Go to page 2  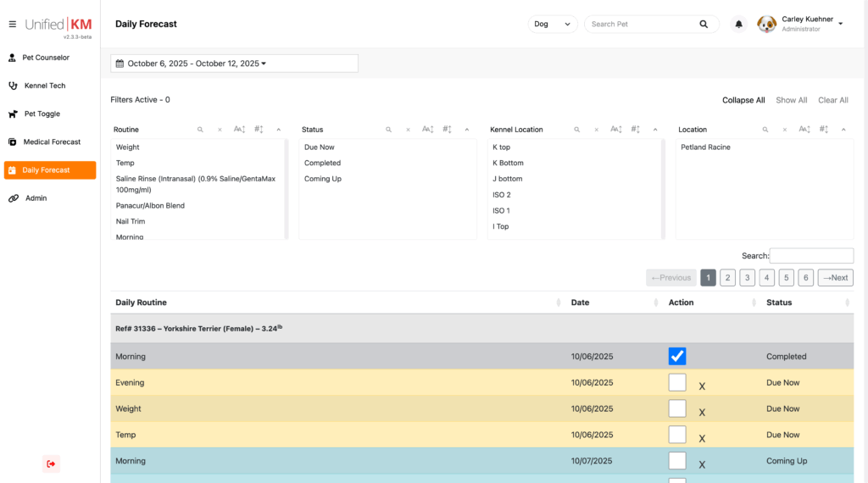727,278
